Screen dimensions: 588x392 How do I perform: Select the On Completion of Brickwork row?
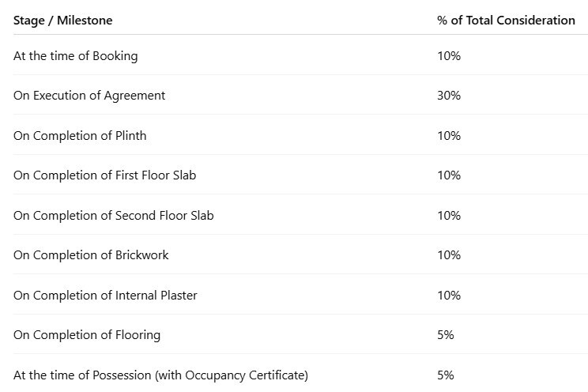coord(300,255)
